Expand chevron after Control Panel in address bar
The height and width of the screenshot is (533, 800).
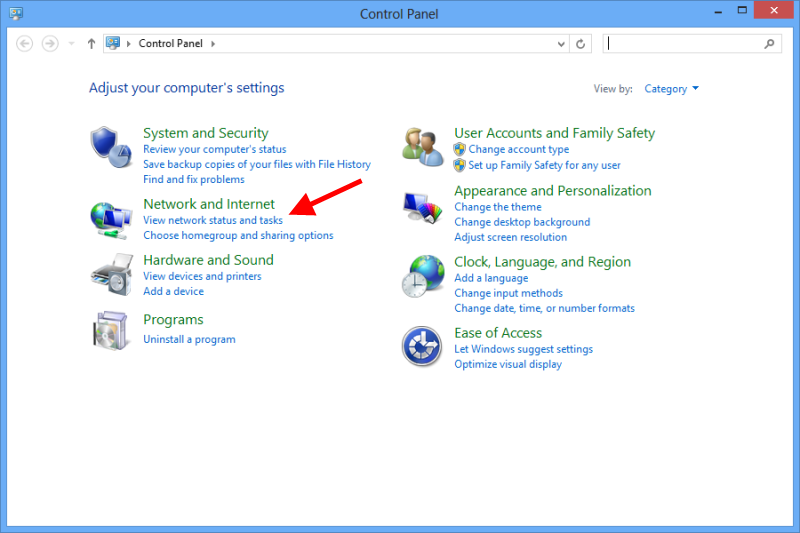(213, 44)
